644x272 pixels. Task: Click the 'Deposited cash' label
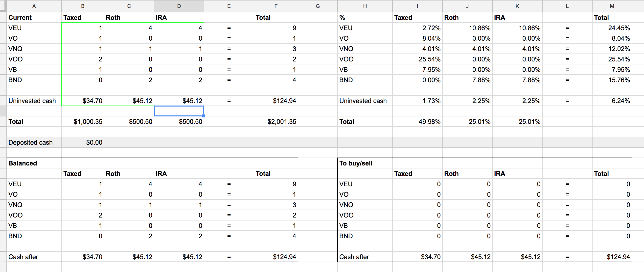click(x=30, y=142)
